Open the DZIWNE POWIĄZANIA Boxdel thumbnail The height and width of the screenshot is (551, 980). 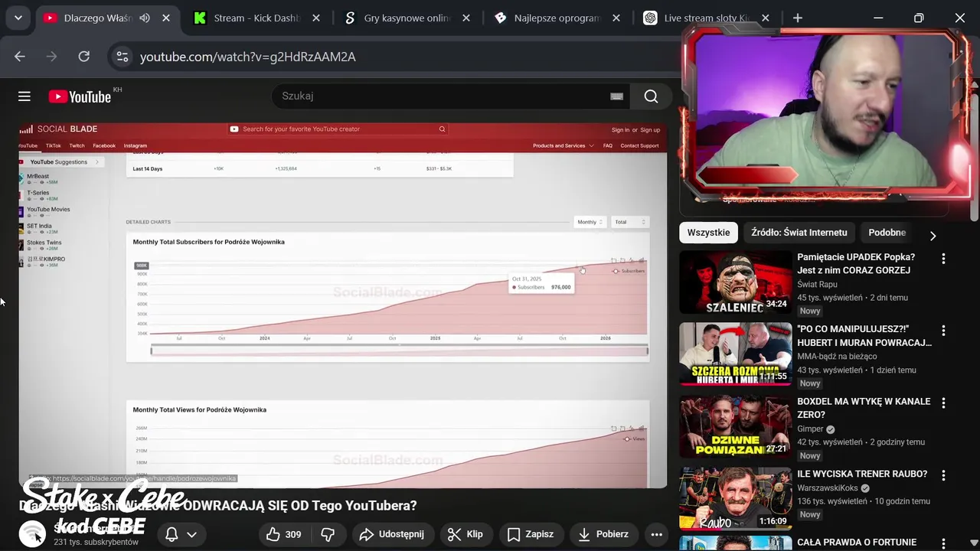tap(736, 426)
